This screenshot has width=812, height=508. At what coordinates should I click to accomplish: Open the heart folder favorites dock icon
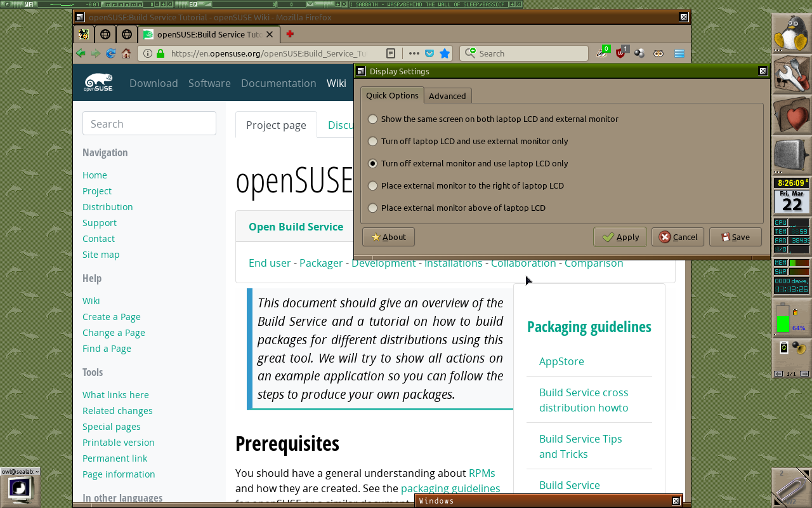pos(791,114)
